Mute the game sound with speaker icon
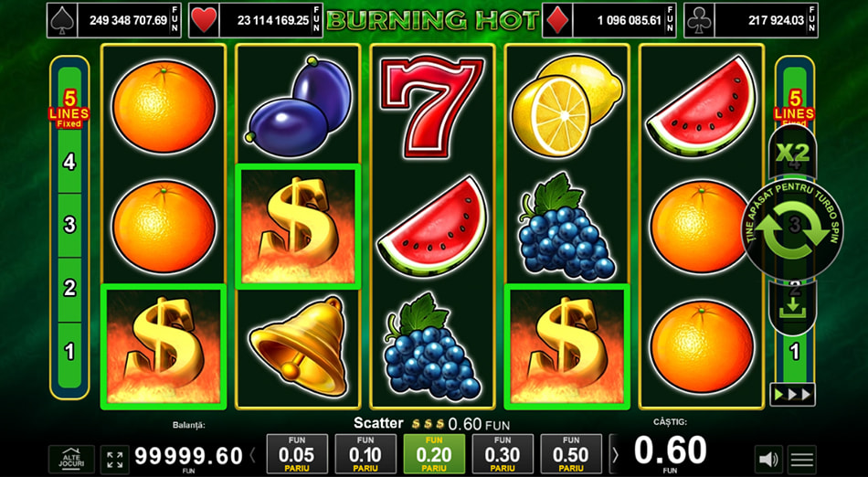The width and height of the screenshot is (868, 477). pos(769,460)
